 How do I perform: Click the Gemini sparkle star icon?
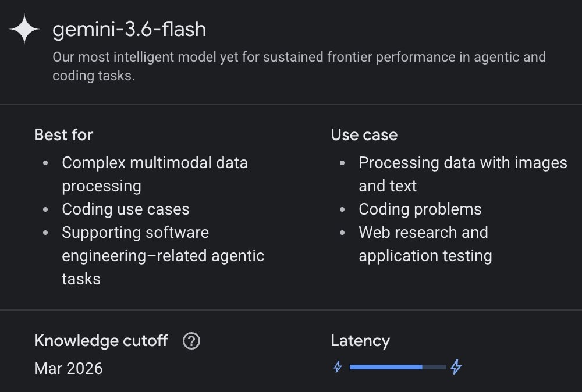[24, 29]
